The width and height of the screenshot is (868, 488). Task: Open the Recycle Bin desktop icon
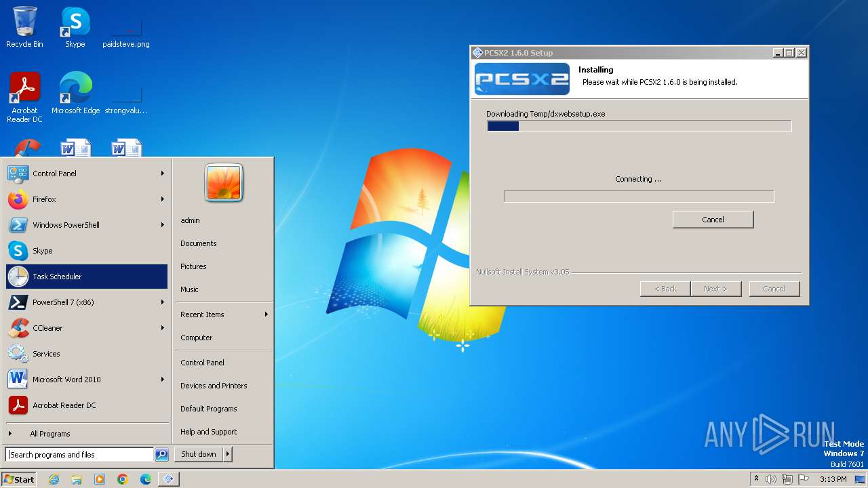point(24,27)
